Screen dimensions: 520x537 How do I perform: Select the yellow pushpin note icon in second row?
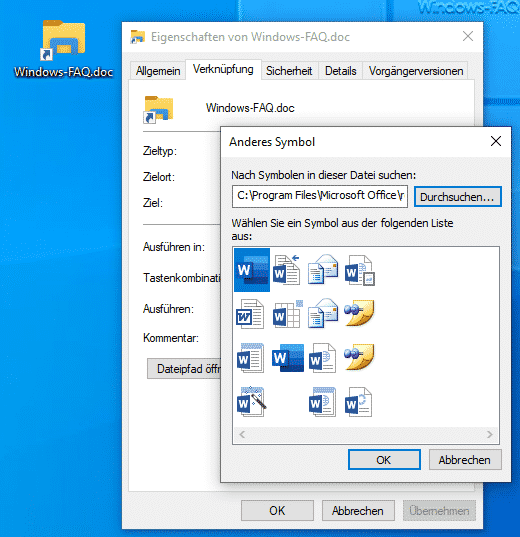coord(359,313)
